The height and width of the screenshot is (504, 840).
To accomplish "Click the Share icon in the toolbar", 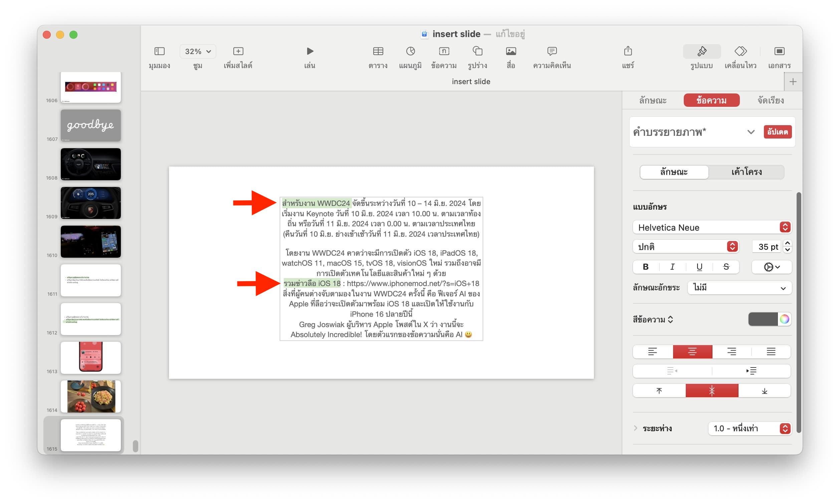I will click(628, 51).
